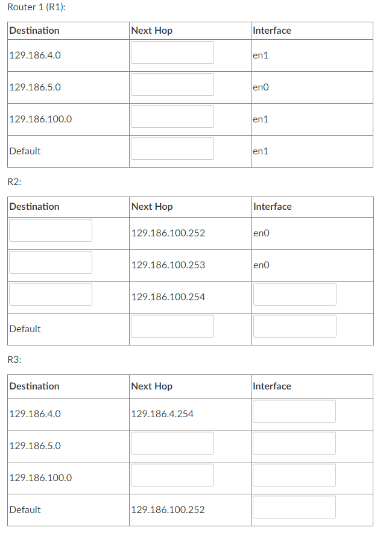This screenshot has height=542, width=392.
Task: Click the Interface field for R3 destination 129.186.5.0
Action: coord(294,443)
